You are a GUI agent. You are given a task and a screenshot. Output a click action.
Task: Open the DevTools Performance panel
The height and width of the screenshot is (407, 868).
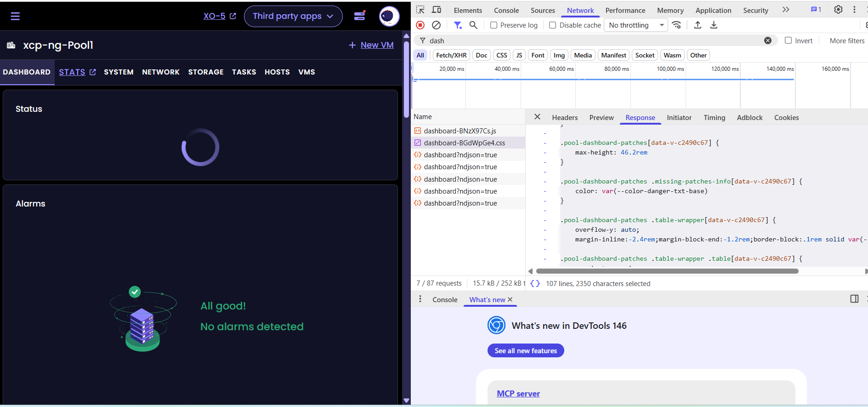coord(625,10)
